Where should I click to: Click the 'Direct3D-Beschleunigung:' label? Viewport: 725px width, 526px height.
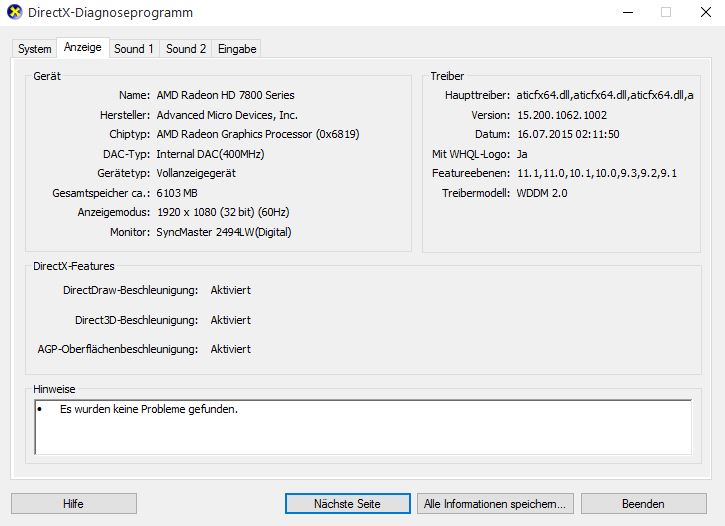tap(136, 320)
